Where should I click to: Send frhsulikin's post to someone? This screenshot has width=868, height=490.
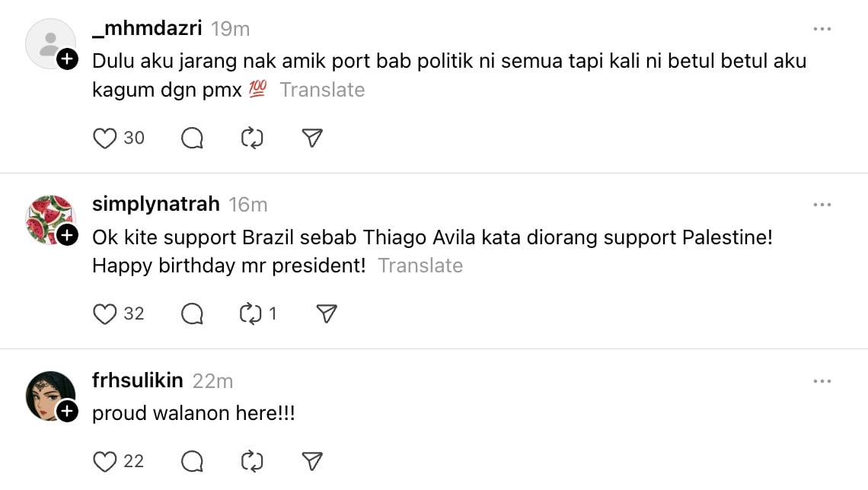(x=312, y=461)
